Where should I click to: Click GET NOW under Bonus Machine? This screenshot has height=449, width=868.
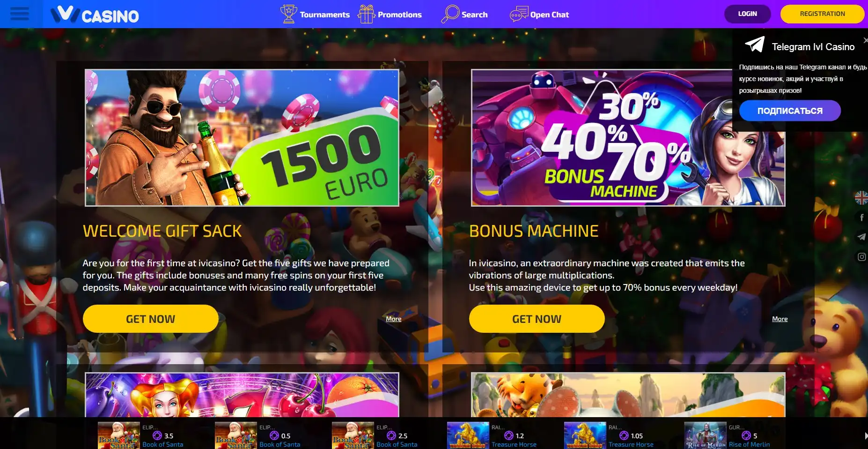(537, 319)
